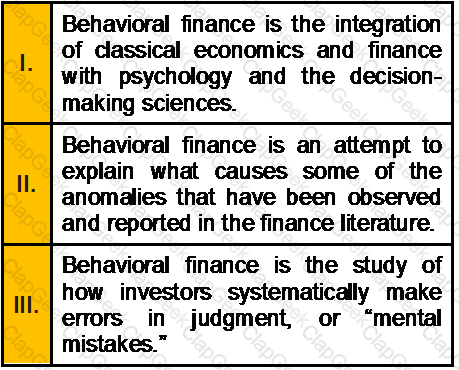Click the word "anomalies" in statement II

pos(114,197)
